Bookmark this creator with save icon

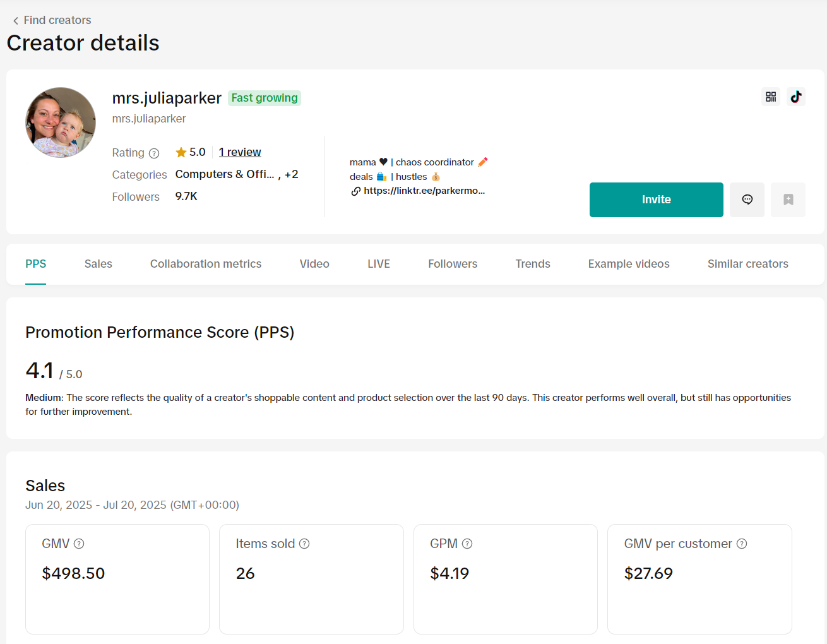788,200
